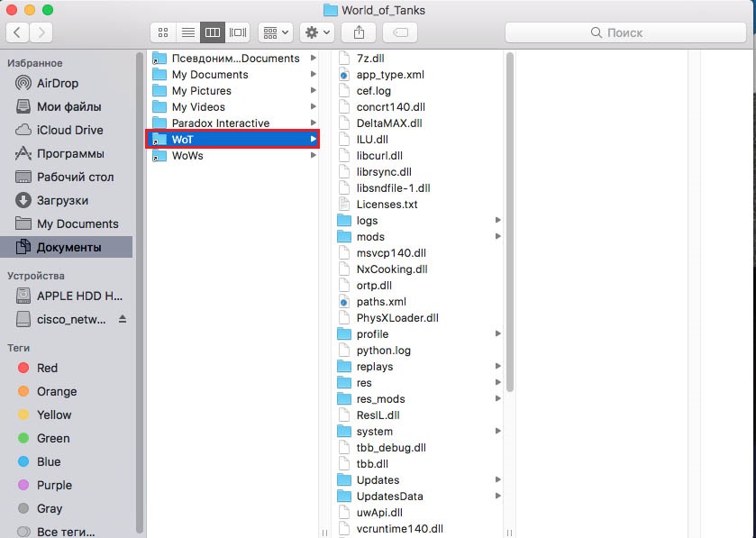Eject the cisco_netw... volume

(123, 319)
